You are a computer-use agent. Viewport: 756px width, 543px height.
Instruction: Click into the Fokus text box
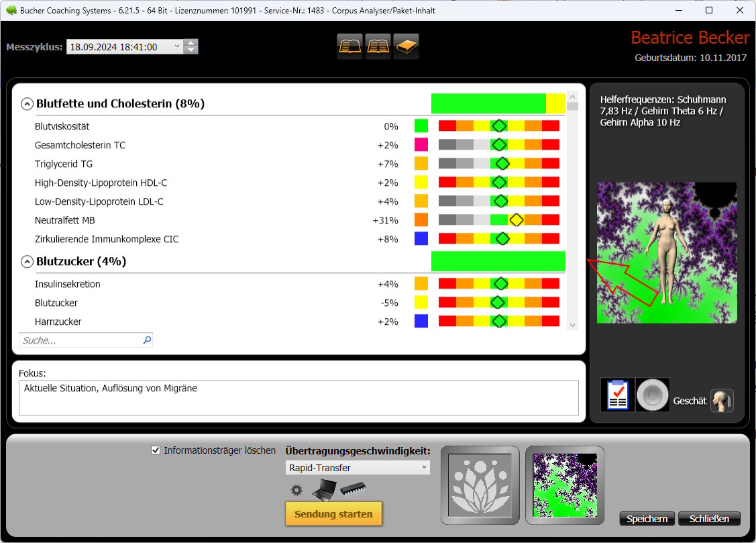[x=299, y=398]
